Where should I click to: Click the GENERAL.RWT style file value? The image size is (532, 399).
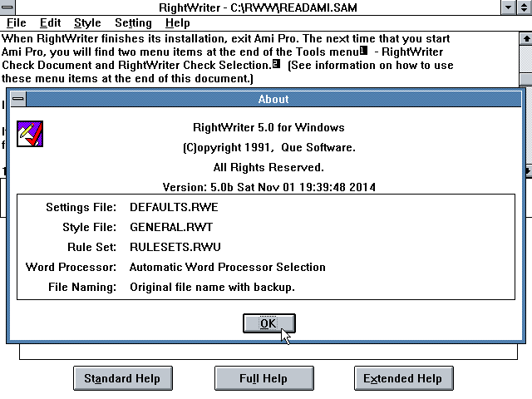point(171,227)
